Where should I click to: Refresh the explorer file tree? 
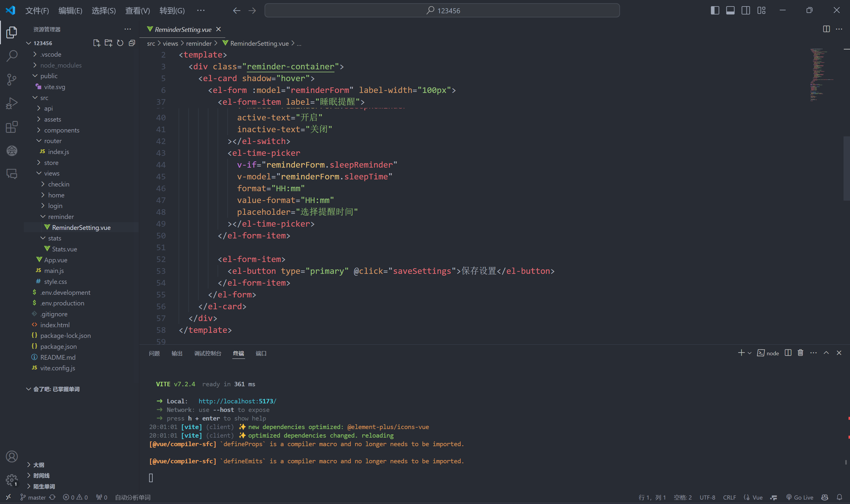[120, 43]
